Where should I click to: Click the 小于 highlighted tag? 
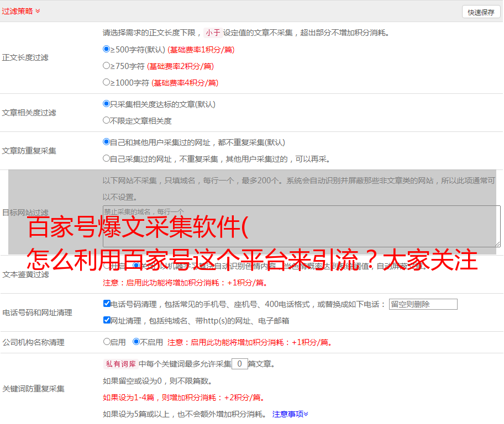tap(213, 33)
